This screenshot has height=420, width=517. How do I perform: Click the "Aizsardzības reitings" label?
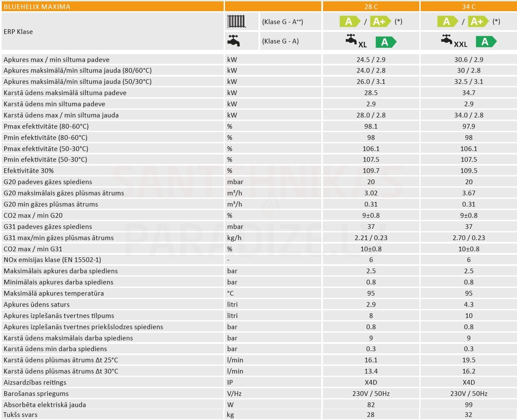[35, 383]
